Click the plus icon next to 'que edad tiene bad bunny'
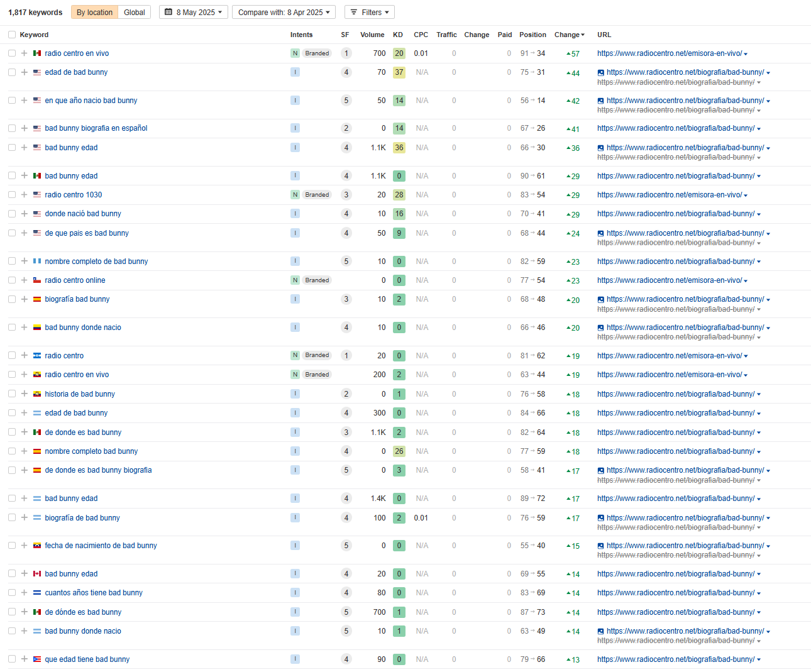The height and width of the screenshot is (672, 811). coord(24,659)
